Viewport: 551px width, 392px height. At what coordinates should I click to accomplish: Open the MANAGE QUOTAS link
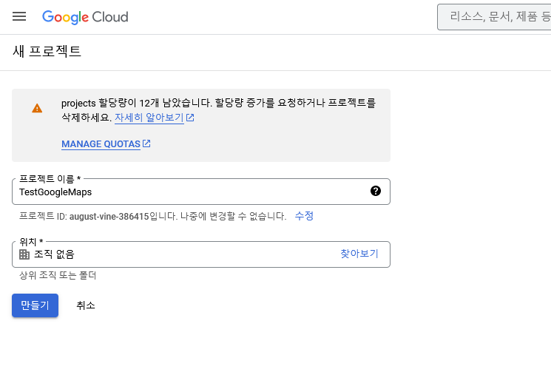[x=101, y=144]
